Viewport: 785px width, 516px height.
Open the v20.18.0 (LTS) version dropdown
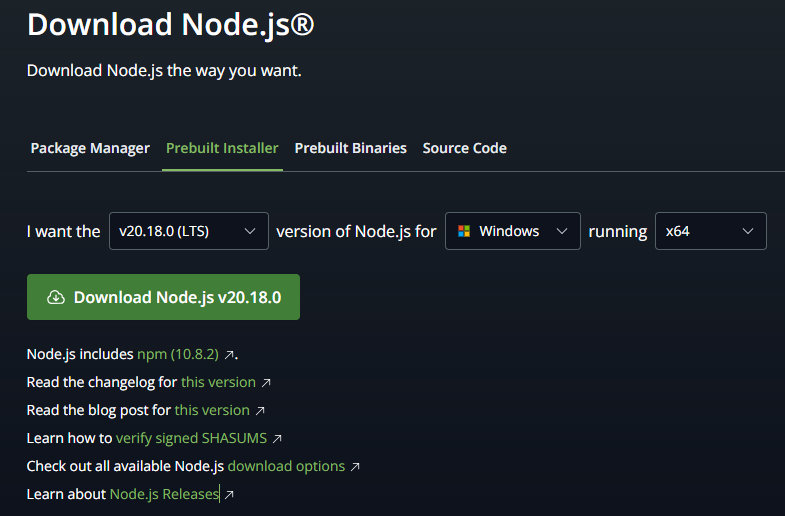point(189,231)
